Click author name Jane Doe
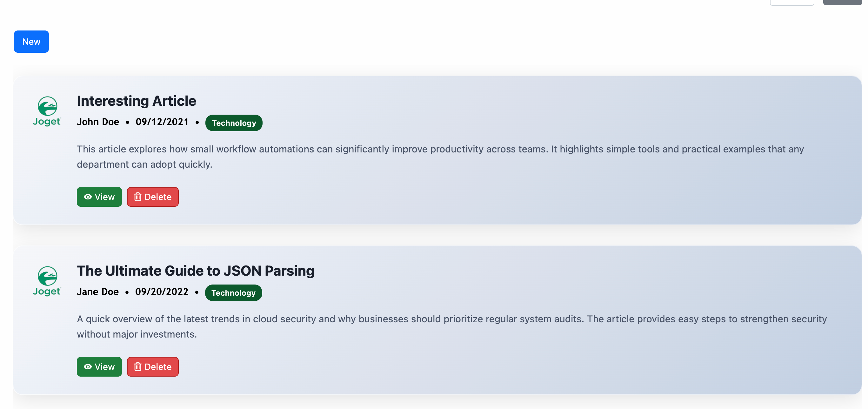Image resolution: width=868 pixels, height=409 pixels. click(x=98, y=292)
